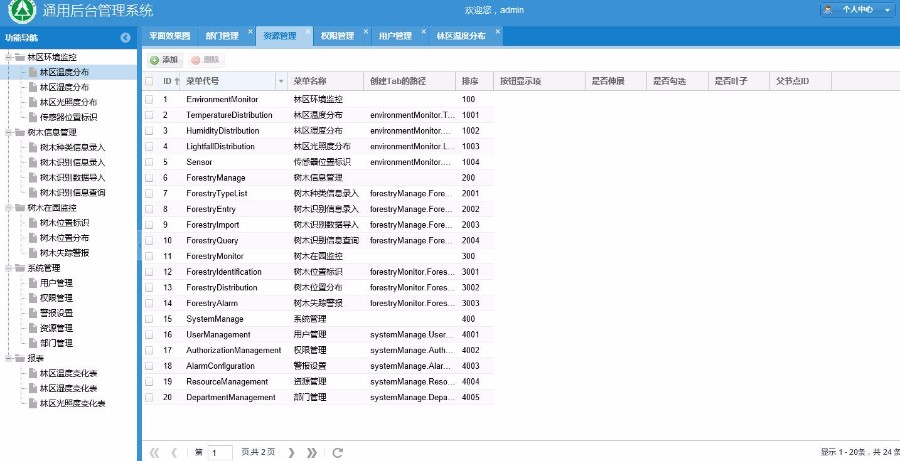Screen dimensions: 900x461
Task: Toggle the select-all checkbox in table header
Action: click(149, 82)
